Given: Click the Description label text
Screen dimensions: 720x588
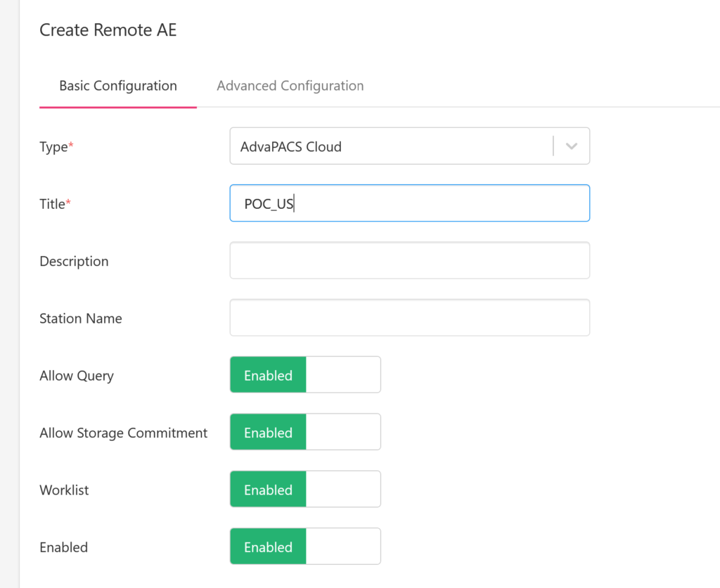Looking at the screenshot, I should pos(74,262).
